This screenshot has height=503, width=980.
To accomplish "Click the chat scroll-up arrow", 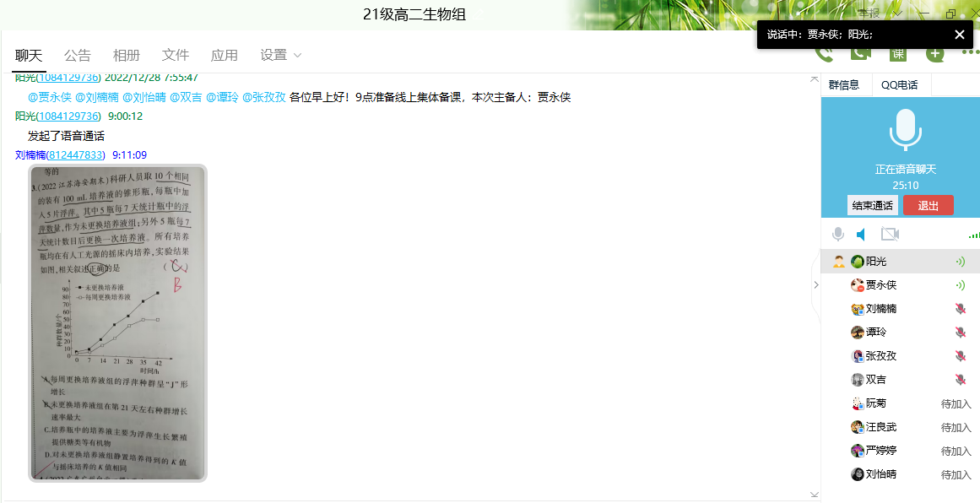I will [x=815, y=78].
